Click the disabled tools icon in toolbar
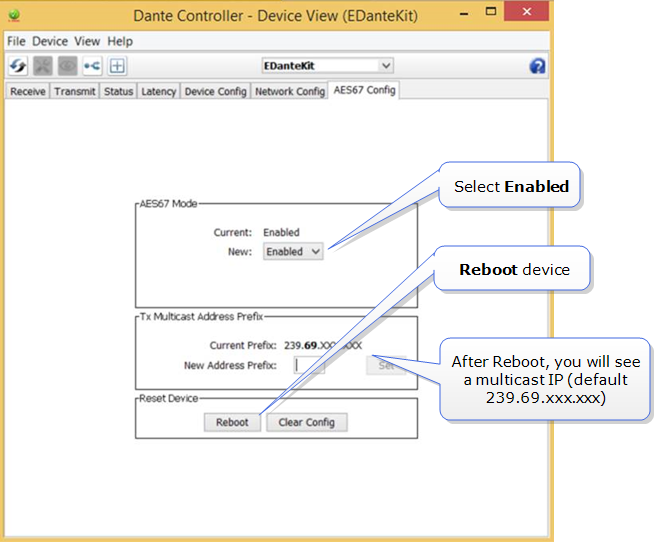The height and width of the screenshot is (542, 664). pos(43,66)
